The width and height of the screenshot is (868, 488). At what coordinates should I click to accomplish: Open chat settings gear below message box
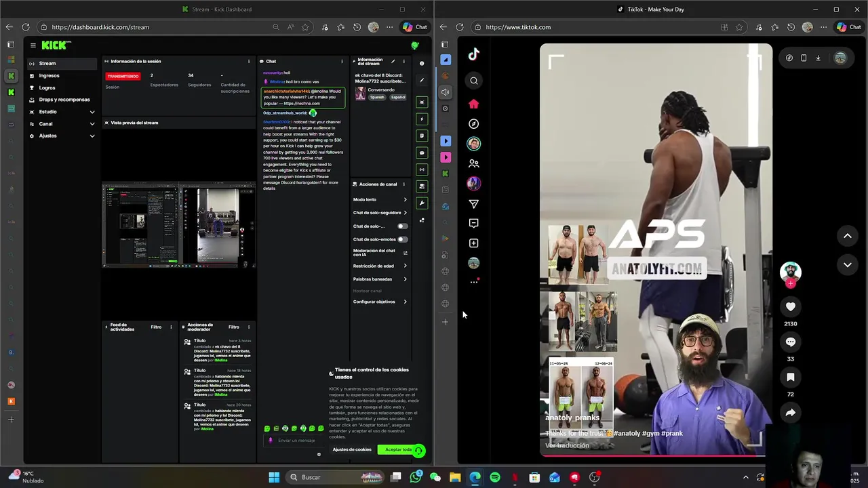(319, 454)
